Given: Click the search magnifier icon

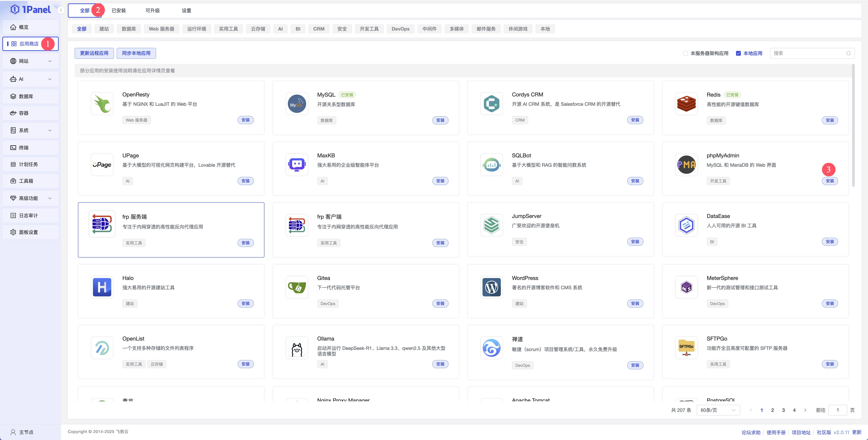Looking at the screenshot, I should (x=848, y=53).
